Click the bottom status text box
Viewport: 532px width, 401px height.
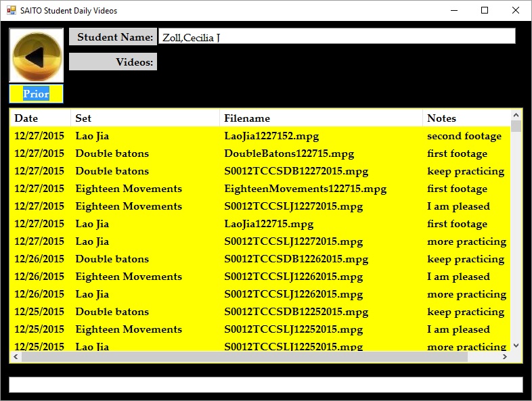tap(265, 385)
